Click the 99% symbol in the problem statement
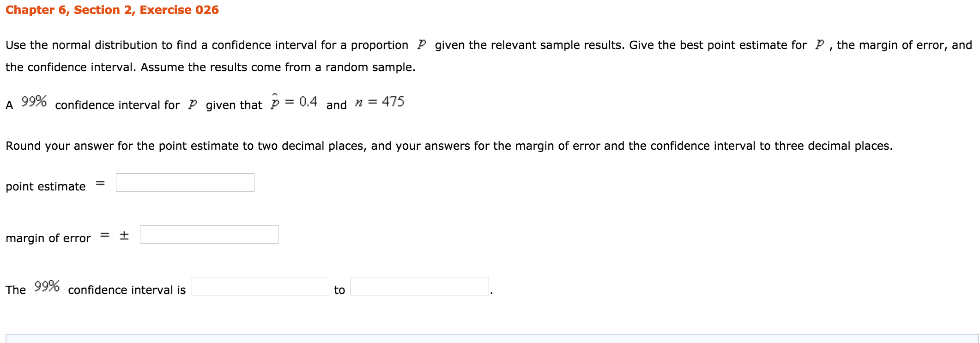This screenshot has width=980, height=343. (34, 101)
